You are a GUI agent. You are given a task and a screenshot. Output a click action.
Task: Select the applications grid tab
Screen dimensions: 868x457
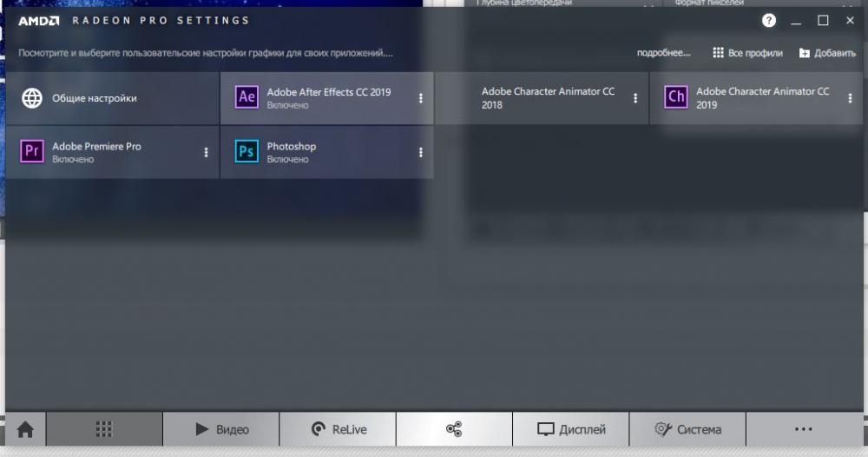[104, 429]
